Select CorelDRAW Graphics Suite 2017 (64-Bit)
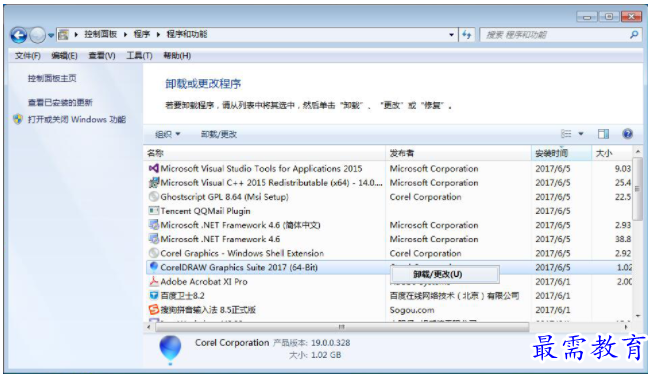The height and width of the screenshot is (379, 654). coord(239,268)
